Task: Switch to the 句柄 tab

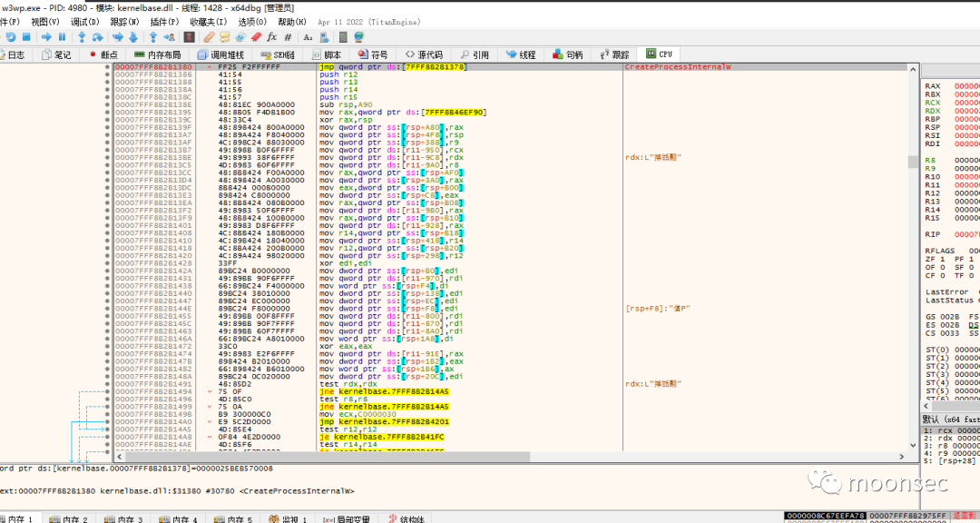Action: tap(567, 55)
